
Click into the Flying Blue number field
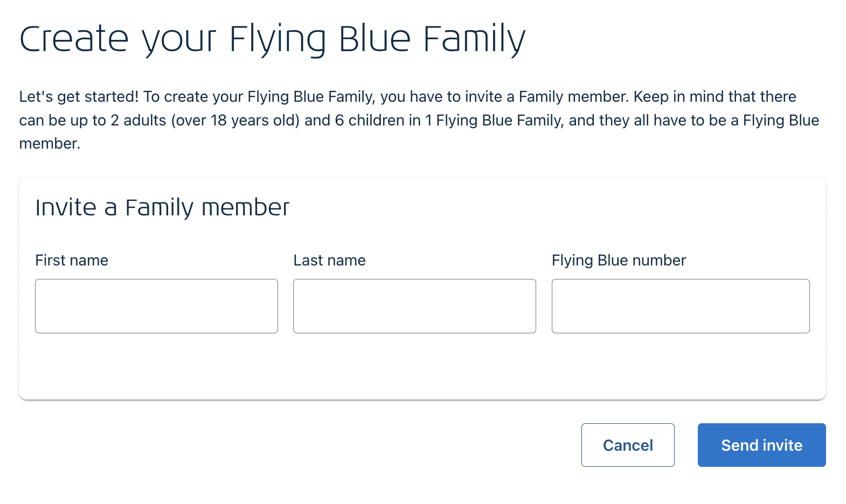(681, 306)
